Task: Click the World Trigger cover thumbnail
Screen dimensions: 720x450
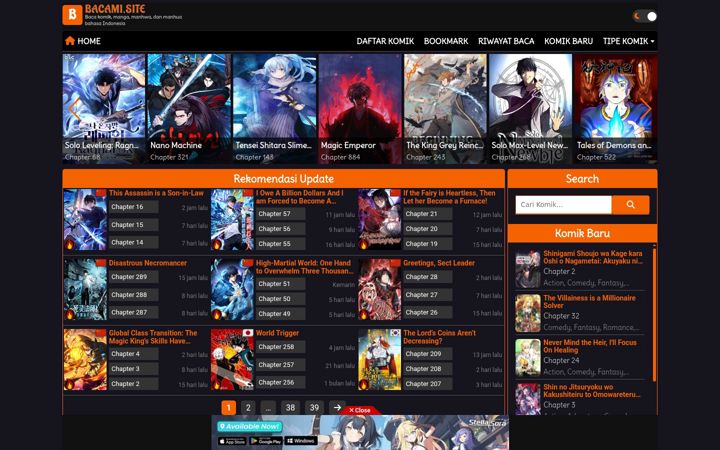Action: coord(232,360)
